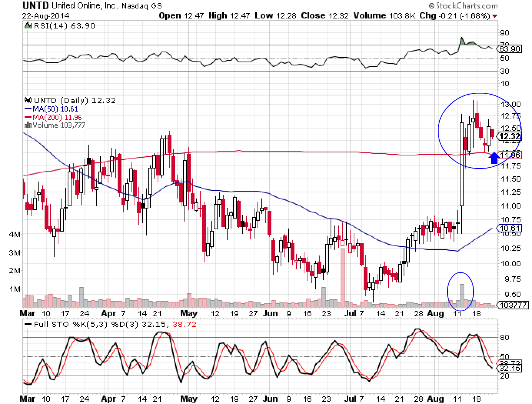Click the 63.90 RSI value tag on axis

(509, 49)
